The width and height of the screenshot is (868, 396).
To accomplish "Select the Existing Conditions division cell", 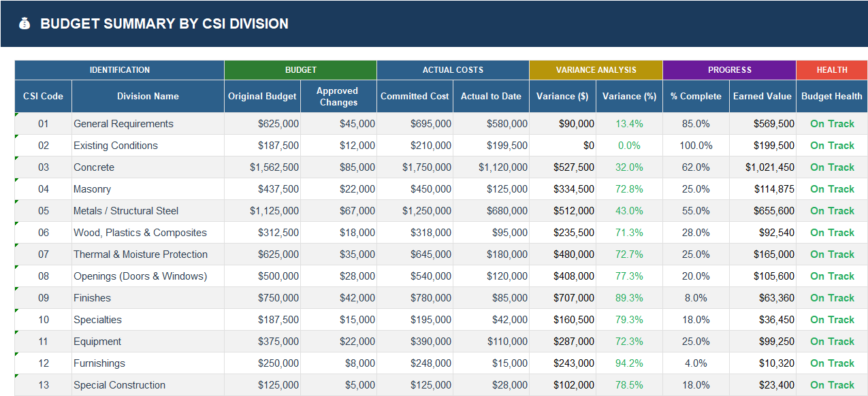I will (x=148, y=146).
